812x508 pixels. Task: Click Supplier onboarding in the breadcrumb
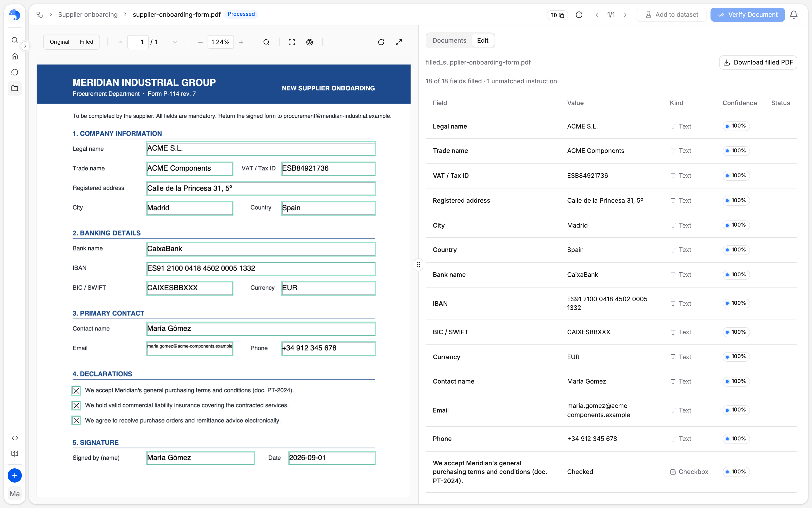(x=88, y=14)
